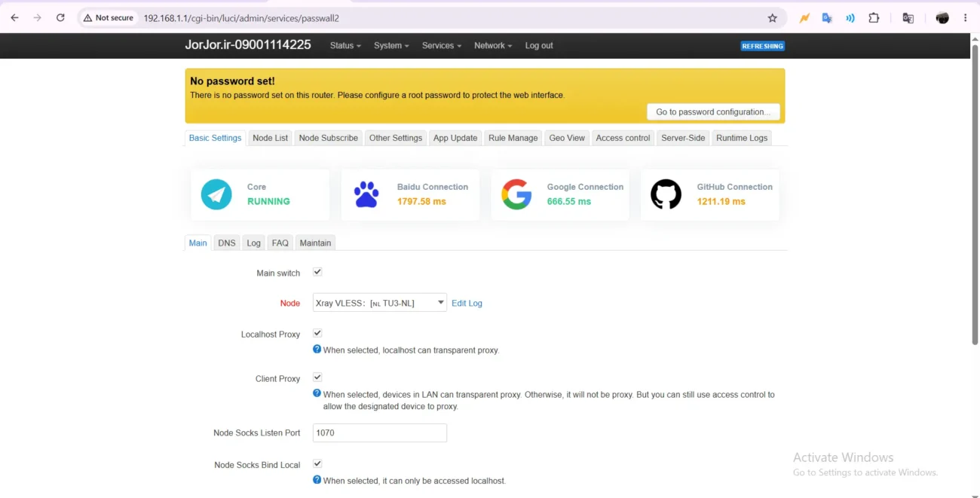Open the Google Translate extension icon
This screenshot has height=498, width=980.
tap(827, 18)
